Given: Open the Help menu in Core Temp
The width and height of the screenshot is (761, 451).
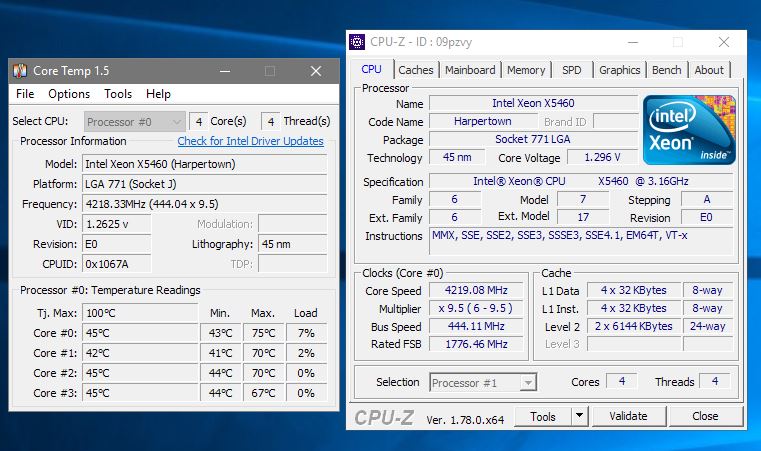Looking at the screenshot, I should tap(158, 94).
